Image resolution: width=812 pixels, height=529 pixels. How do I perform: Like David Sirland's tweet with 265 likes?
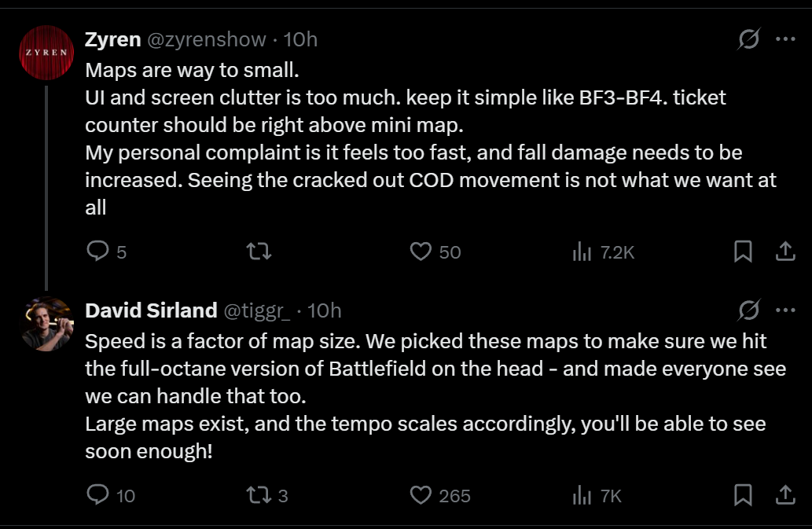tap(440, 495)
